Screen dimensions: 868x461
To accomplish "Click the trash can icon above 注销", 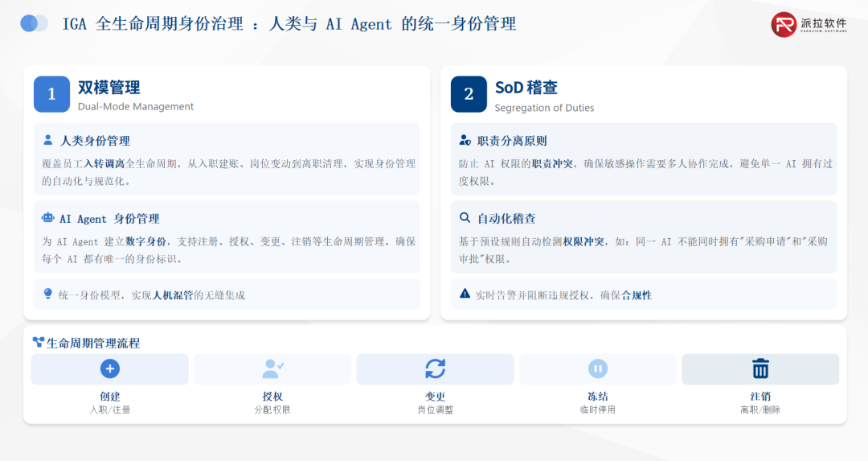I will pyautogui.click(x=760, y=368).
